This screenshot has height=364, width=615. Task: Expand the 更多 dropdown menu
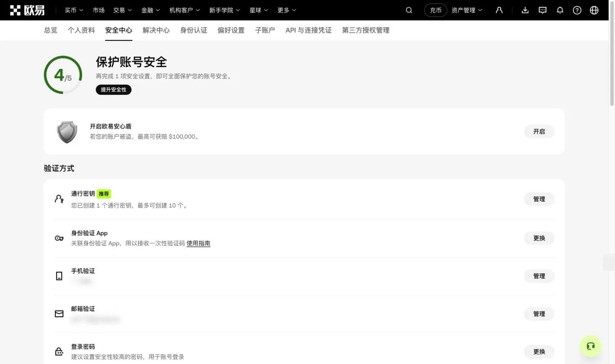point(287,10)
